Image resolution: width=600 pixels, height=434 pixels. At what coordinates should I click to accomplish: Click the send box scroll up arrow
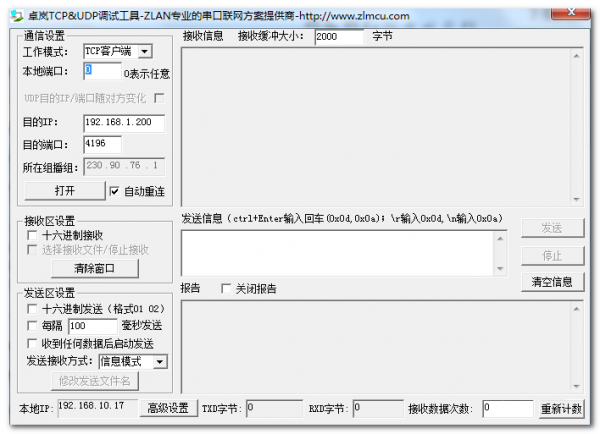click(500, 238)
